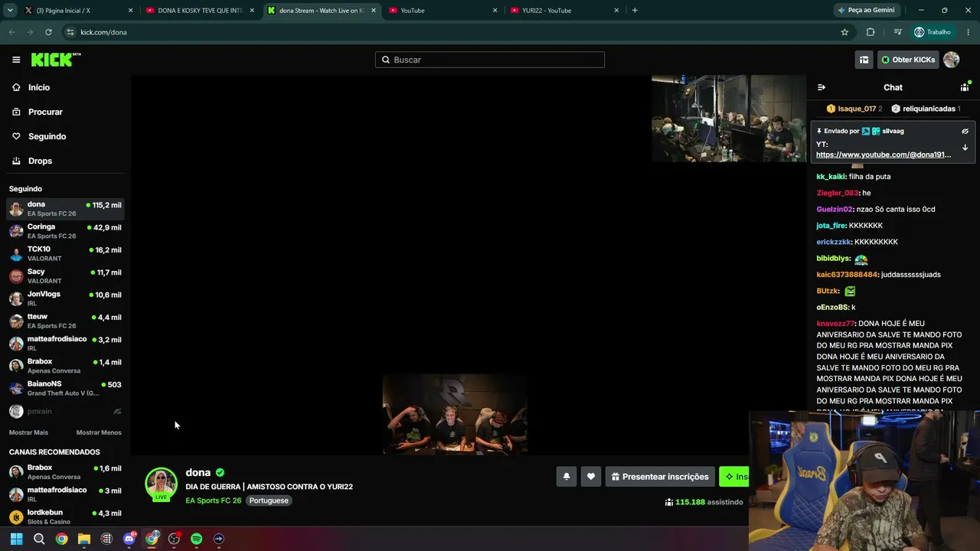
Task: Click the Portuguese language tag
Action: pyautogui.click(x=269, y=500)
